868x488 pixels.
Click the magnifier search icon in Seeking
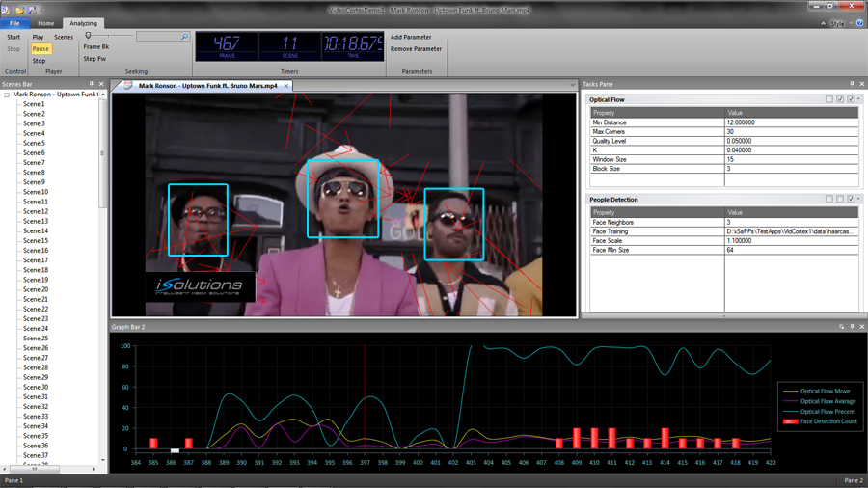(x=184, y=37)
